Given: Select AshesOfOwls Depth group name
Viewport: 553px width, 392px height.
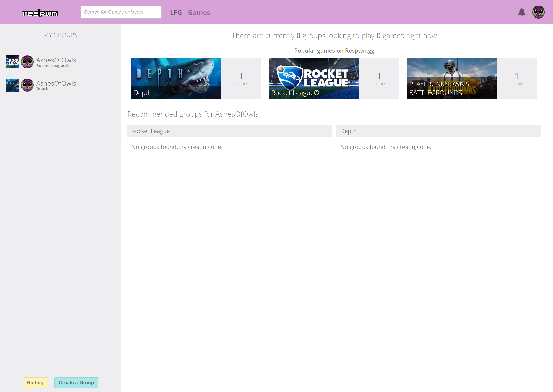Looking at the screenshot, I should [56, 83].
